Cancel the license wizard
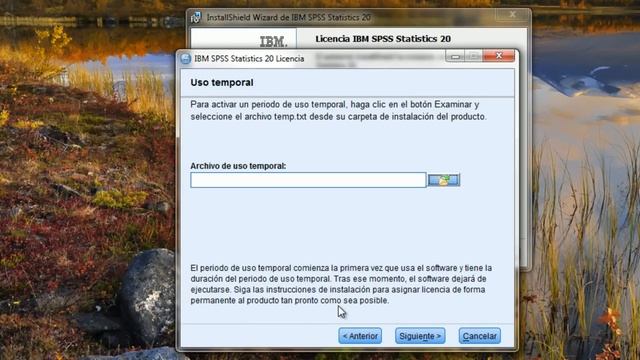This screenshot has height=360, width=640. [480, 336]
